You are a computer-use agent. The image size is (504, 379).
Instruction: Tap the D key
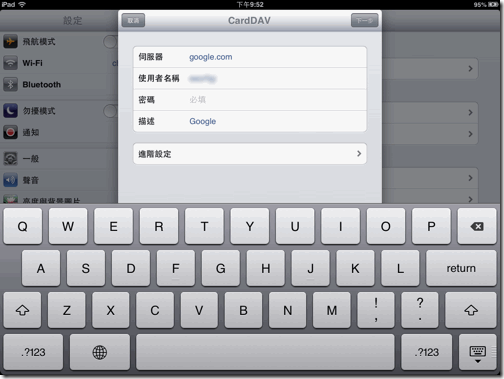[131, 268]
